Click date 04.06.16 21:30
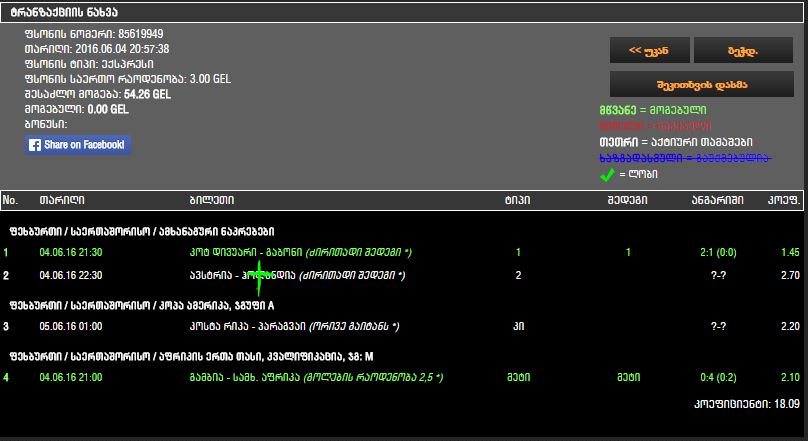 tap(71, 252)
